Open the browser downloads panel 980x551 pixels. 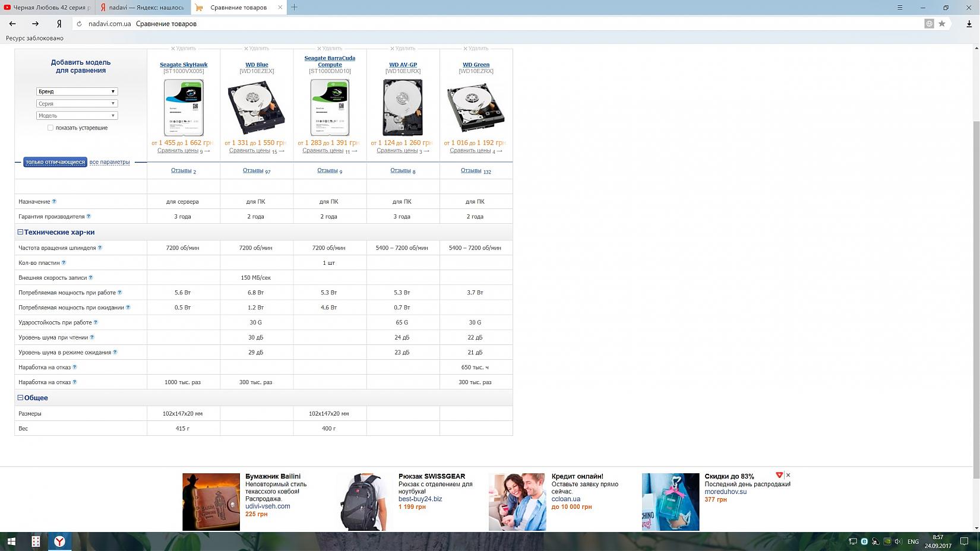969,24
